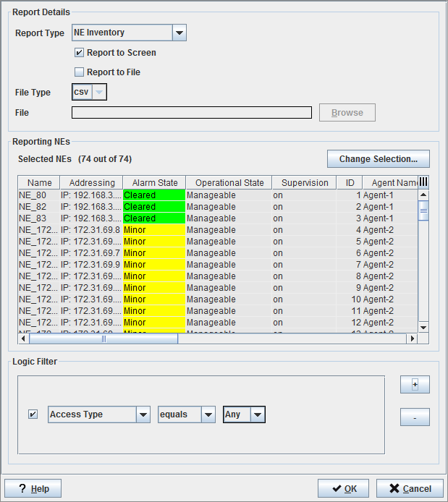The image size is (448, 502).
Task: Click the File path input field
Action: pos(191,113)
